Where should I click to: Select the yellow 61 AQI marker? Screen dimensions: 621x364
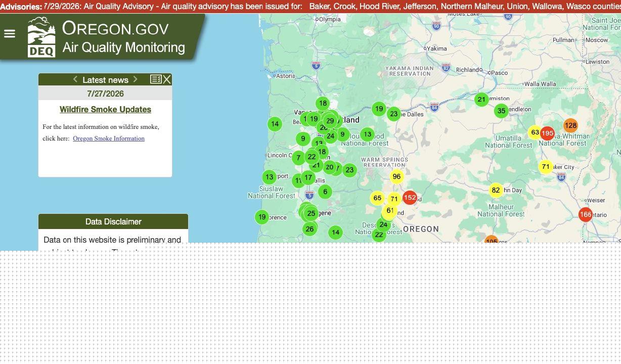click(x=390, y=210)
